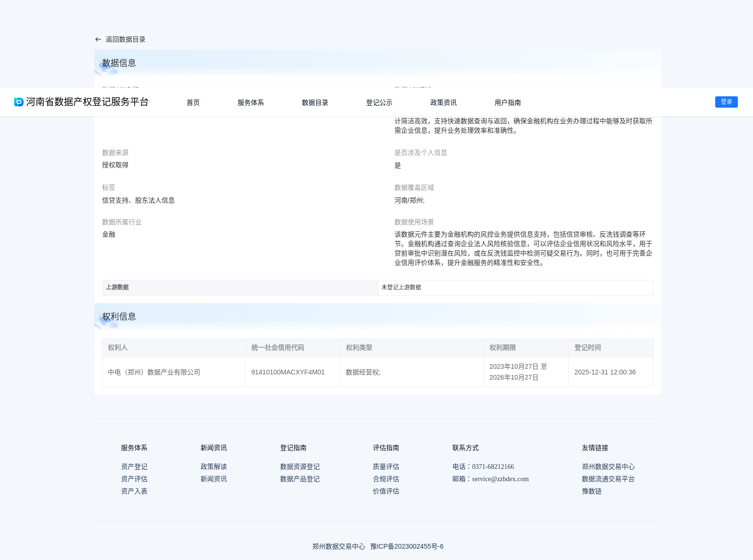The width and height of the screenshot is (753, 560).
Task: Open friendly link 郑州数据交易中心
Action: [608, 467]
